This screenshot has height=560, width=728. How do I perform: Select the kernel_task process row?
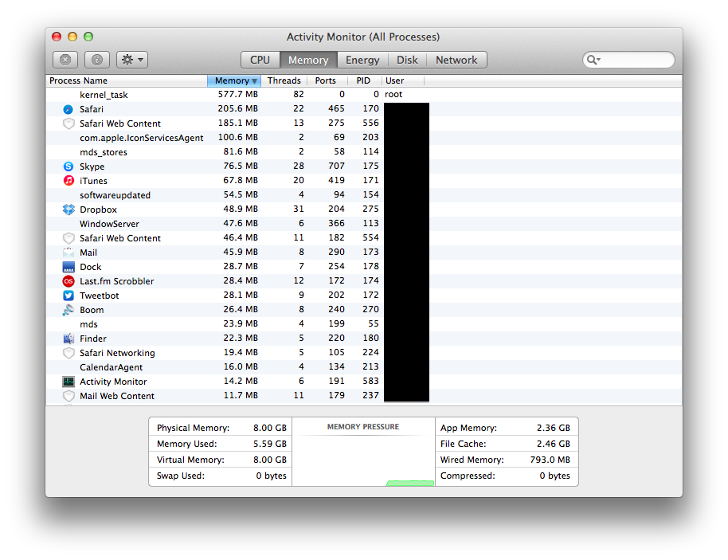363,95
